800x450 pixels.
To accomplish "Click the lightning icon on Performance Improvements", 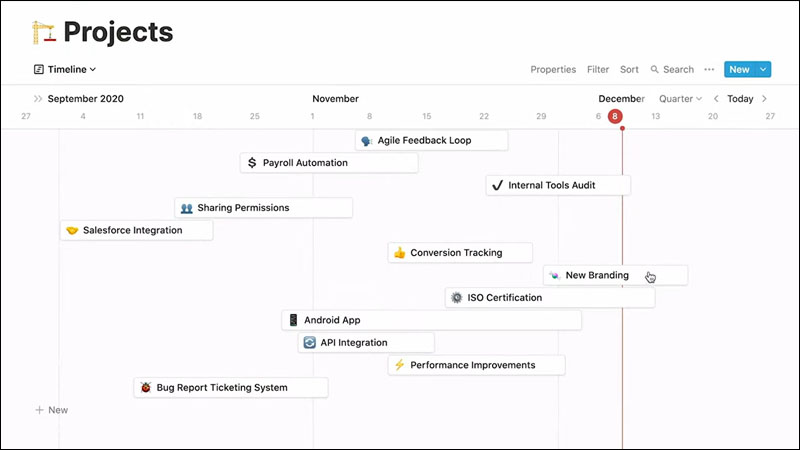I will pyautogui.click(x=400, y=365).
